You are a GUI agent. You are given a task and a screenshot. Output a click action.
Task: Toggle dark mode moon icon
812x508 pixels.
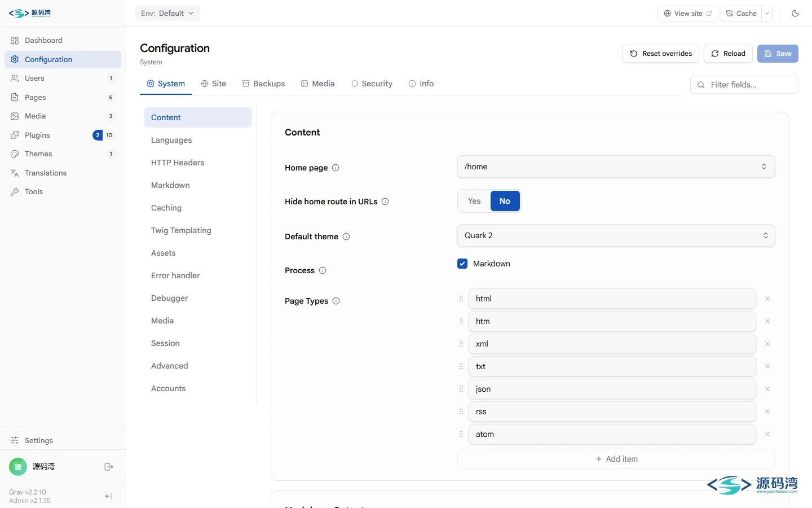(795, 14)
